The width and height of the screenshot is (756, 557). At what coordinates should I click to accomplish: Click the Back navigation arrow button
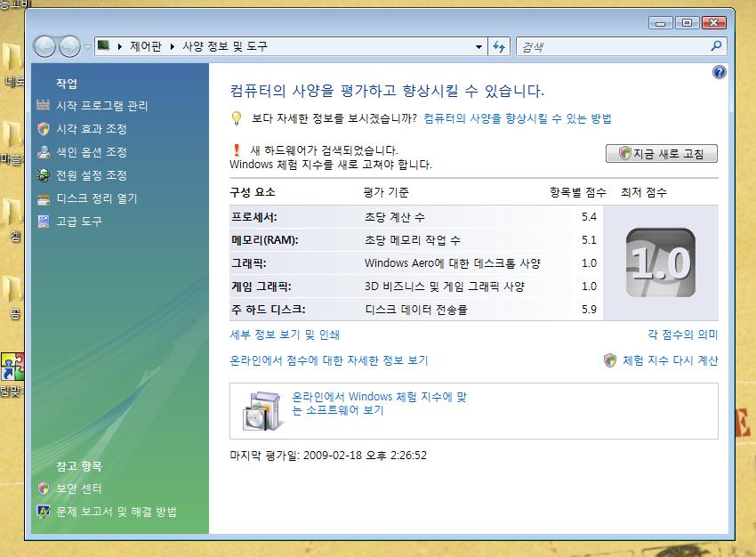click(44, 47)
